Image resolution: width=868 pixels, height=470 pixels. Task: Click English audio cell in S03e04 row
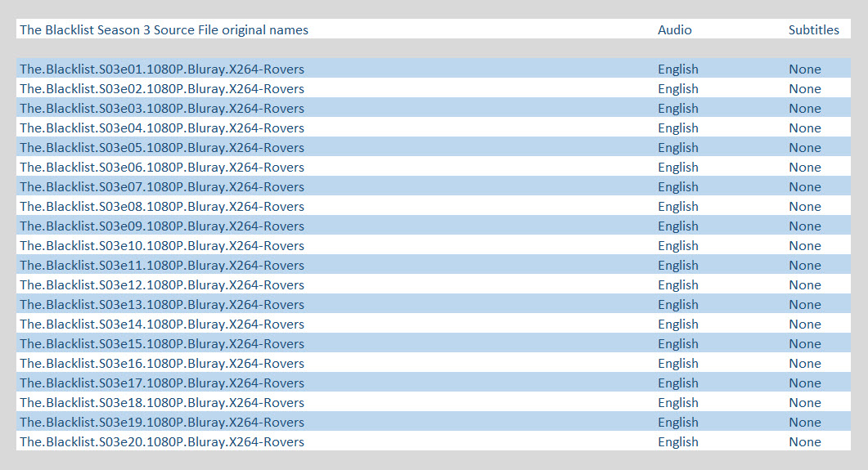point(678,128)
